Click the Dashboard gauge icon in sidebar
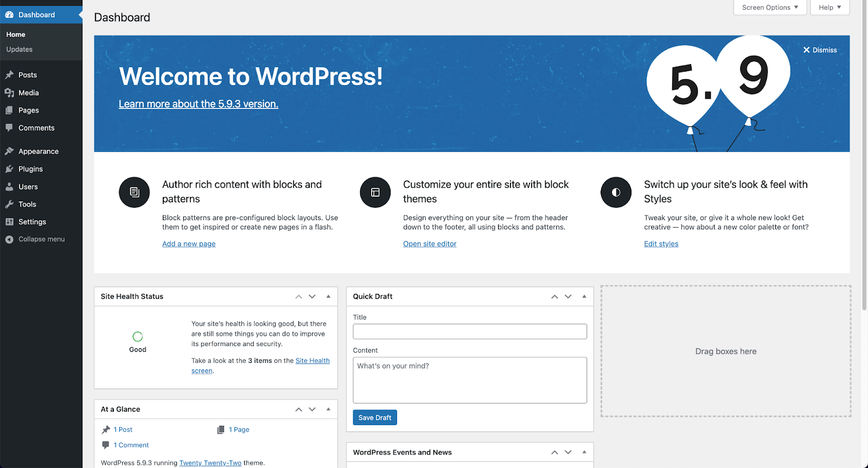The width and height of the screenshot is (868, 468). [x=9, y=15]
